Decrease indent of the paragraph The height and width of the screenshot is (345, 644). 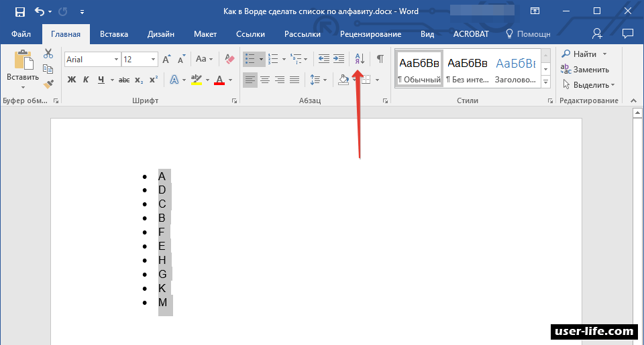(x=323, y=59)
